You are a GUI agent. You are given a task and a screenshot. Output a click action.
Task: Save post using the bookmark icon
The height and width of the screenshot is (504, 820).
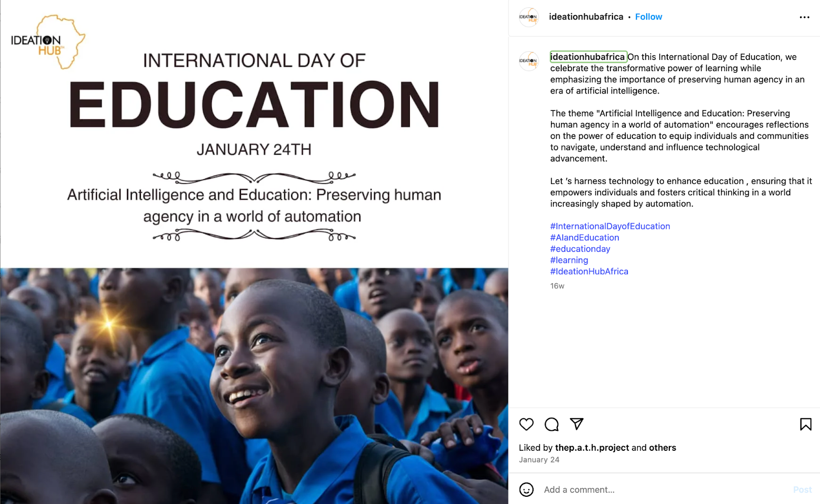click(806, 424)
